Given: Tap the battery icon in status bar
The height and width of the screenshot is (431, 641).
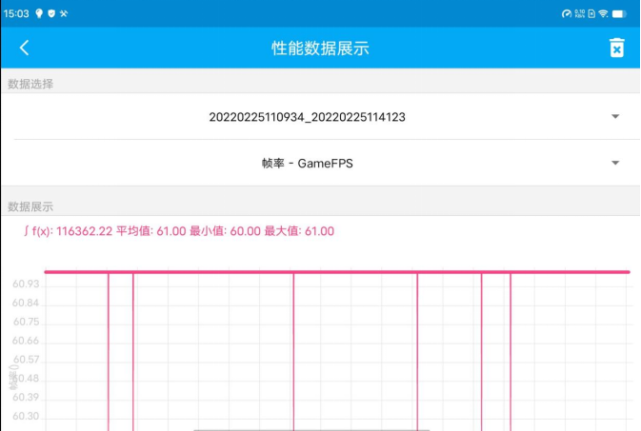Looking at the screenshot, I should coord(619,13).
